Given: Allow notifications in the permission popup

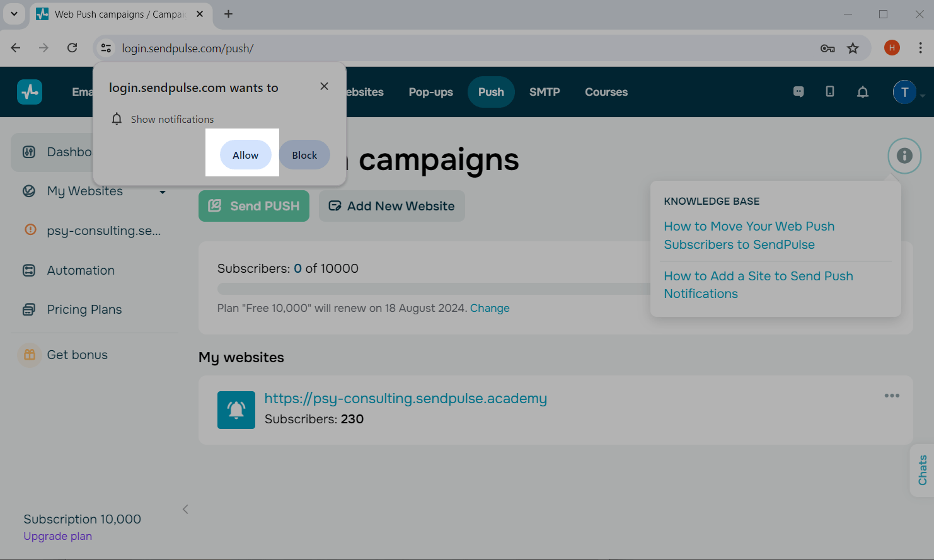Looking at the screenshot, I should pyautogui.click(x=246, y=155).
